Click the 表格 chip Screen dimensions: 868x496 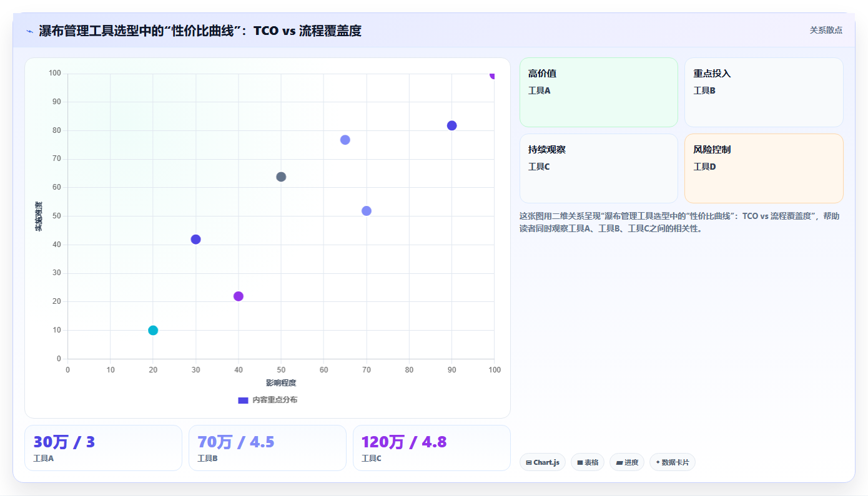(x=587, y=462)
